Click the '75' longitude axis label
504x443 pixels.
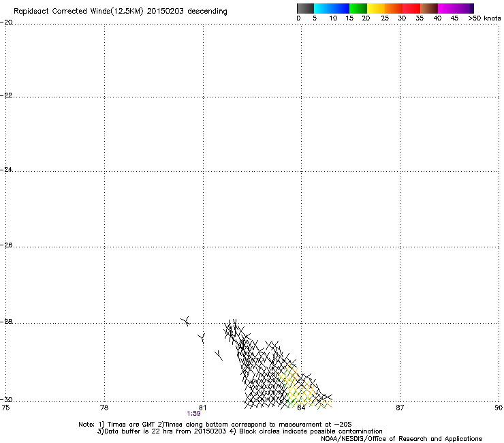[x=5, y=408]
